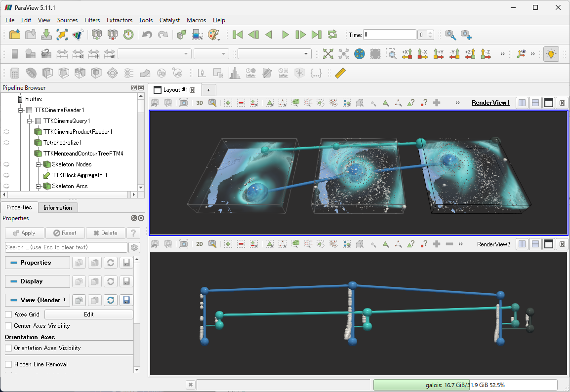This screenshot has height=392, width=570.
Task: Click the Reset Camera icon
Action: [x=328, y=54]
